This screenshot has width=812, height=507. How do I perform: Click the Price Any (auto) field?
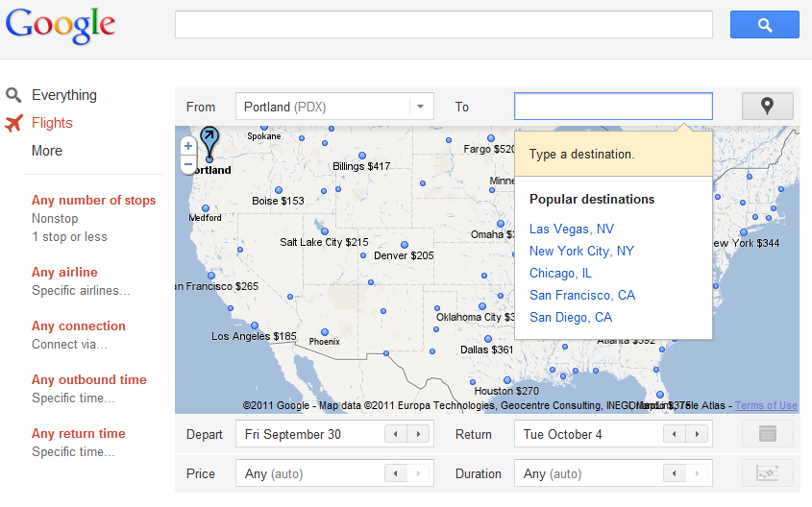(334, 472)
